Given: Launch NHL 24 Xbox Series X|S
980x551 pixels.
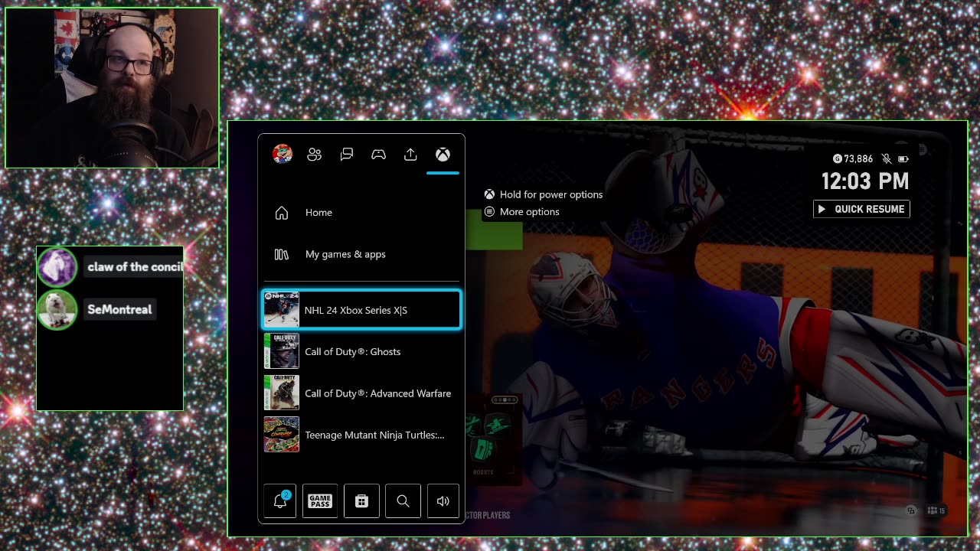Looking at the screenshot, I should tap(361, 310).
